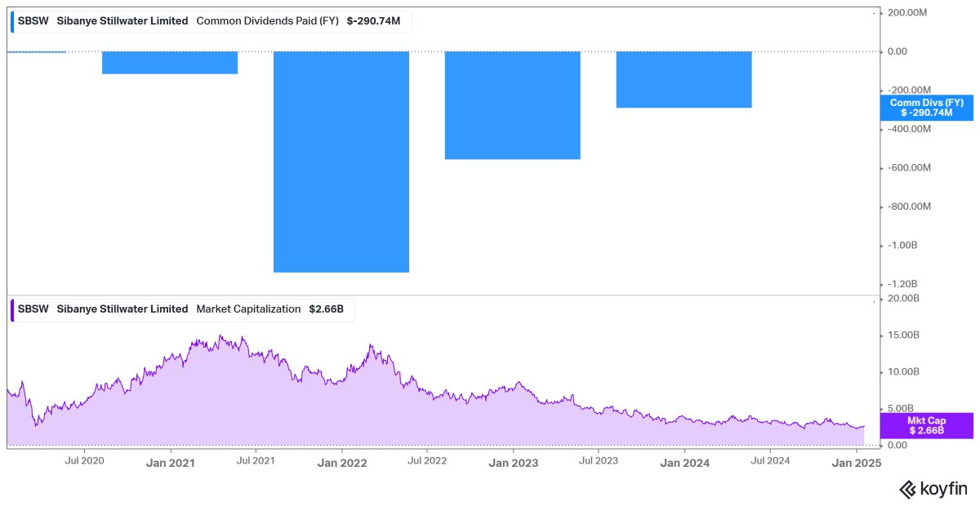Click the Jan 2022 x-axis label

coord(341,462)
